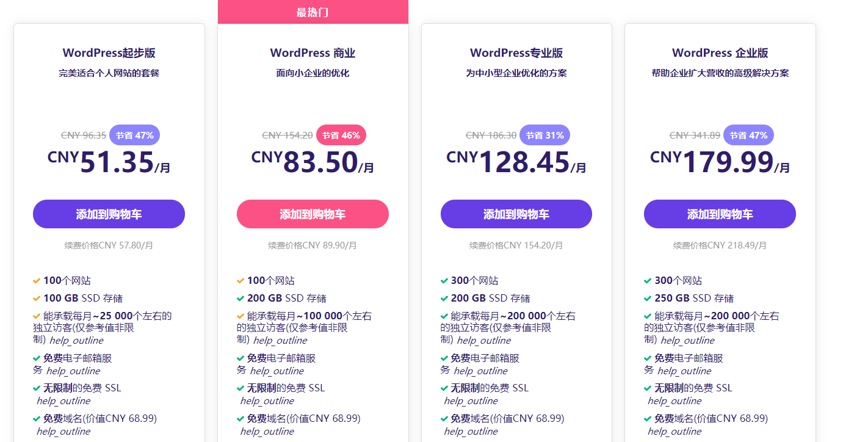Click help icon for 专业版 unlimited SSL
868x442 pixels.
coord(471,401)
